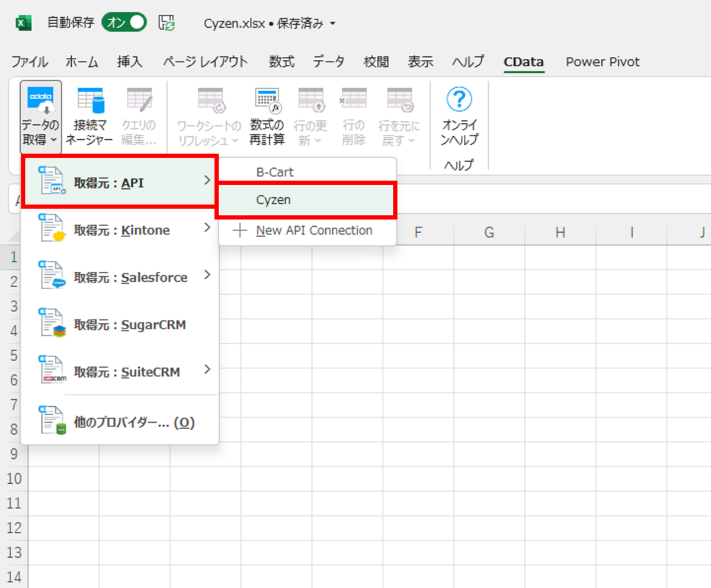The height and width of the screenshot is (588, 711).
Task: Open オンラインヘルプ question mark icon
Action: [x=459, y=99]
